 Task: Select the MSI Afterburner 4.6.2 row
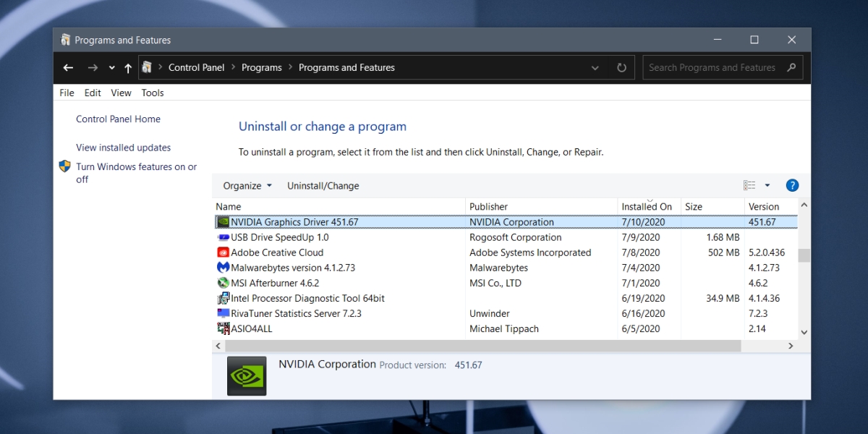[505, 283]
